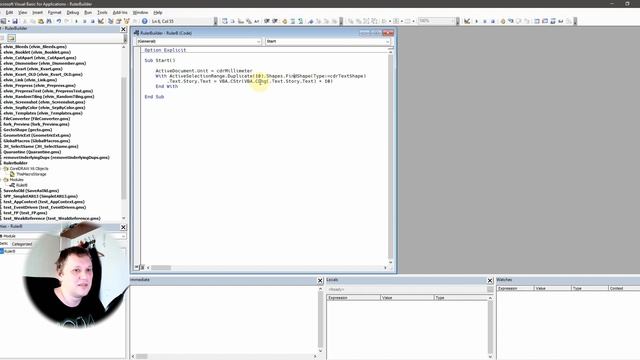Open the Run menu
The image size is (640, 360).
88,13
